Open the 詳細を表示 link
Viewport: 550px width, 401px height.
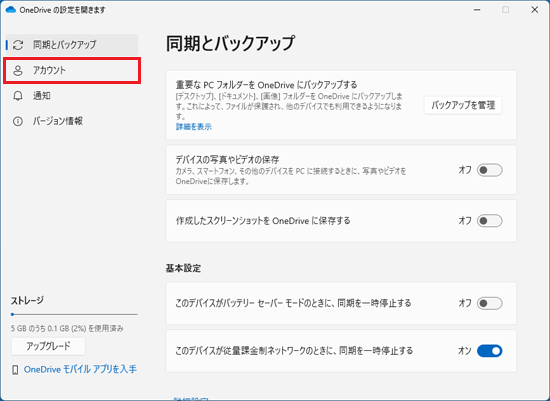(194, 127)
